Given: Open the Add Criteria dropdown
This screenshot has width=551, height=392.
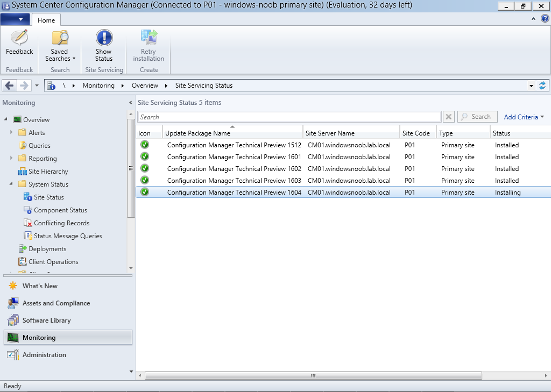Looking at the screenshot, I should 524,117.
